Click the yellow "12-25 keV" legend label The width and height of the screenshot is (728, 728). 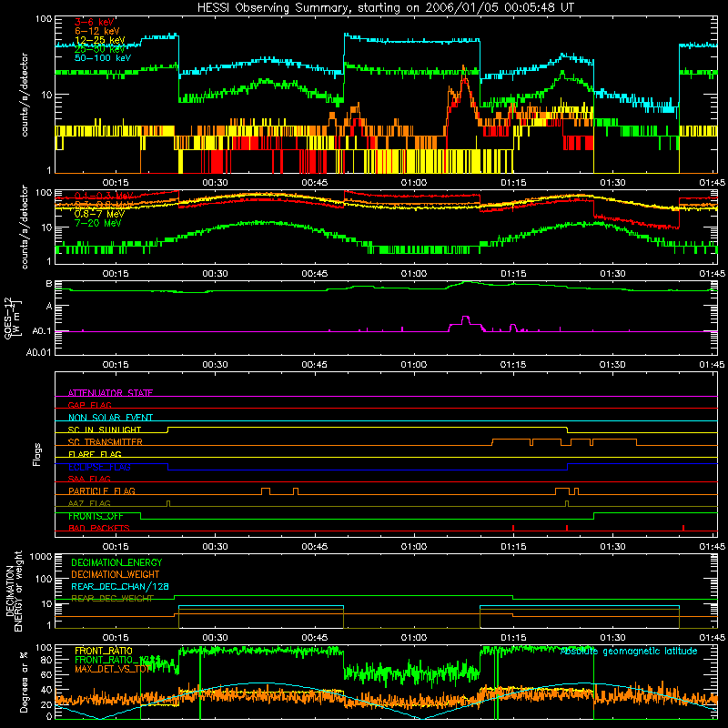pos(100,40)
